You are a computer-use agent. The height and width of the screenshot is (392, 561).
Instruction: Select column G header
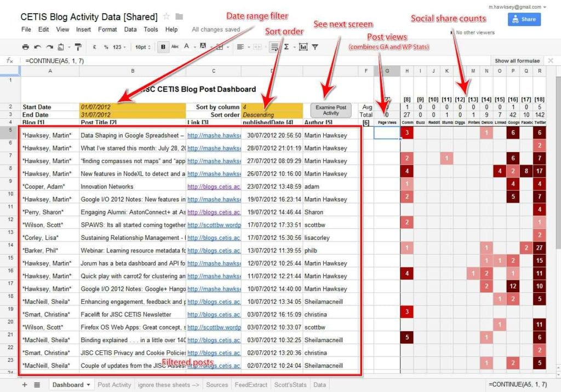point(387,71)
